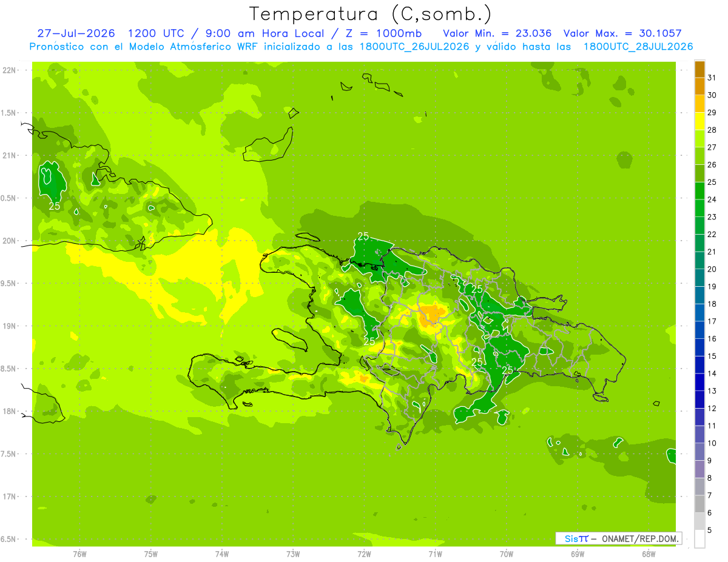
Task: Click the Temperatura (C,somb.) title
Action: click(x=371, y=14)
